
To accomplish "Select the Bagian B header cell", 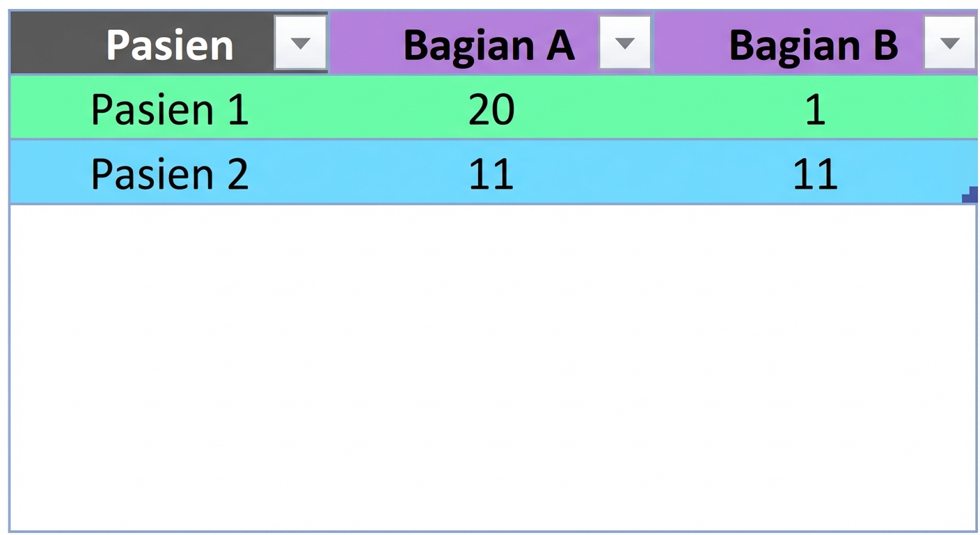I will point(814,42).
